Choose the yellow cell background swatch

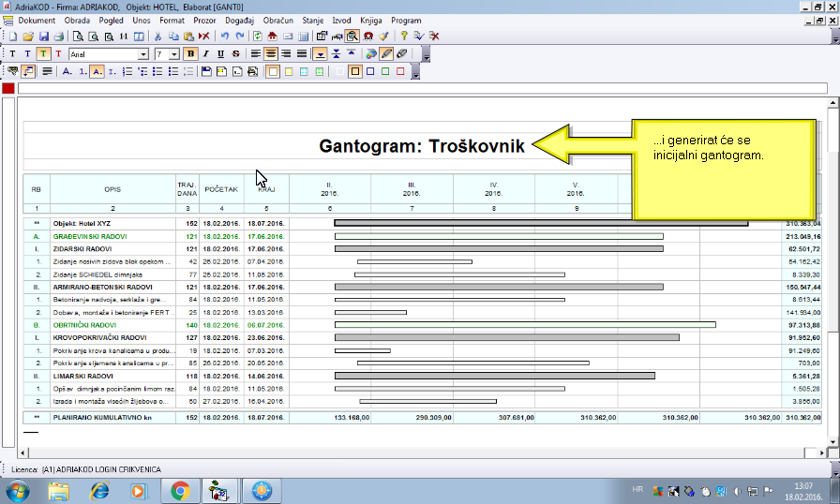coord(289,72)
